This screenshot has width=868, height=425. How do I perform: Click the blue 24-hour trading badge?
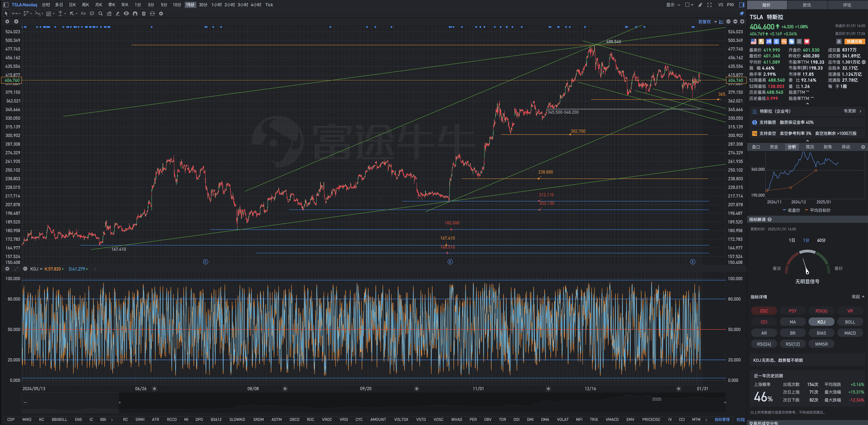[769, 41]
